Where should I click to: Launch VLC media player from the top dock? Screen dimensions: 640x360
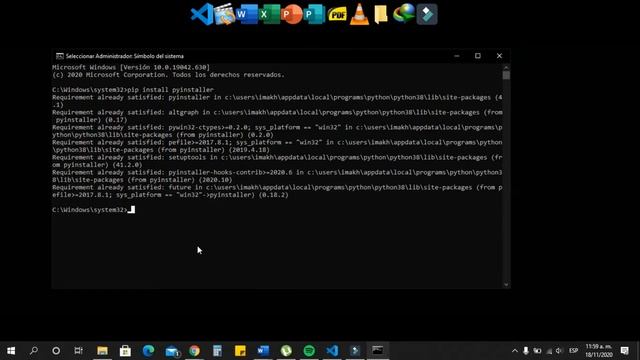pyautogui.click(x=360, y=14)
